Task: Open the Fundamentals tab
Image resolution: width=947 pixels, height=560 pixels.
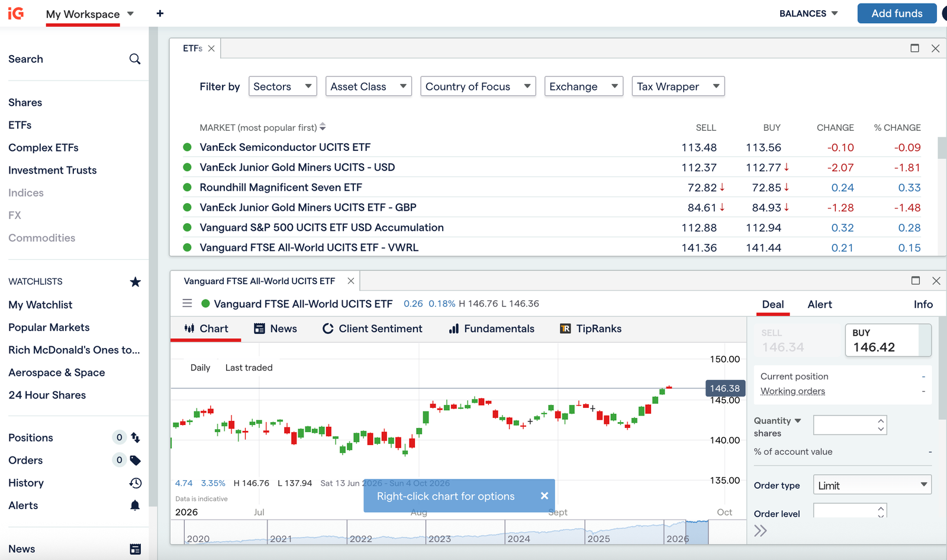Action: pyautogui.click(x=492, y=329)
